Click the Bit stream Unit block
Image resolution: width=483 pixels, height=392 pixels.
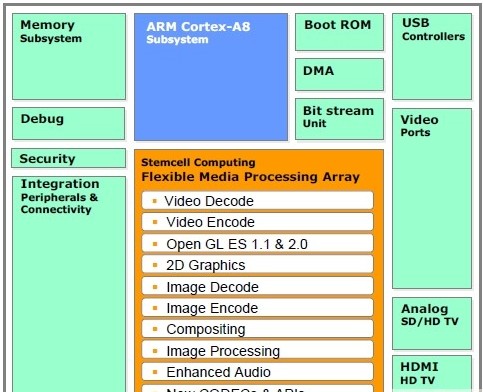(x=339, y=119)
